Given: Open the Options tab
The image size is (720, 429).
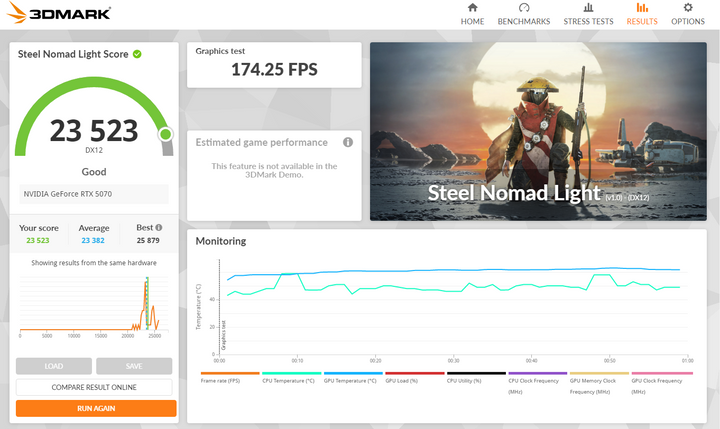Looking at the screenshot, I should pos(687,14).
